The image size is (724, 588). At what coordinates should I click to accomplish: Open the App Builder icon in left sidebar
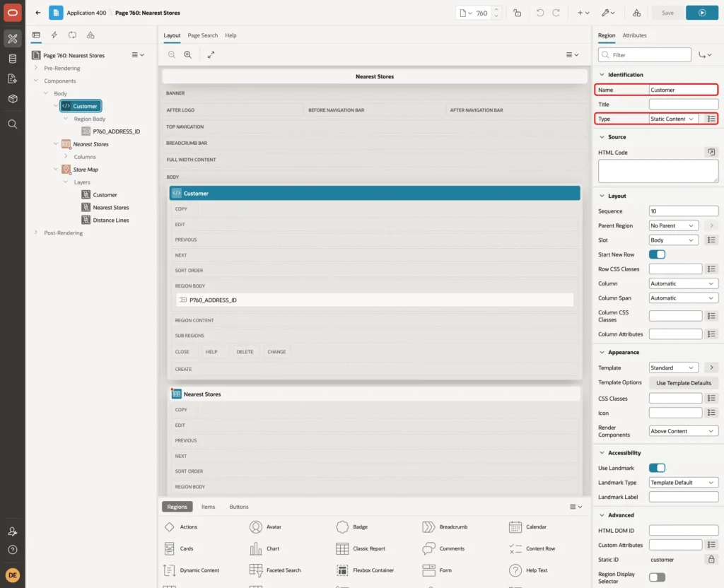13,39
